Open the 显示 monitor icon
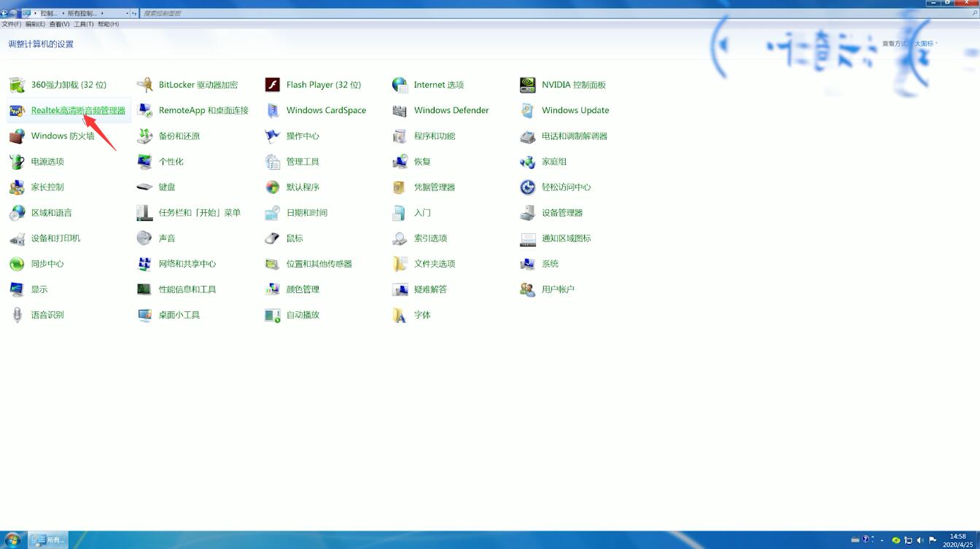 [17, 289]
